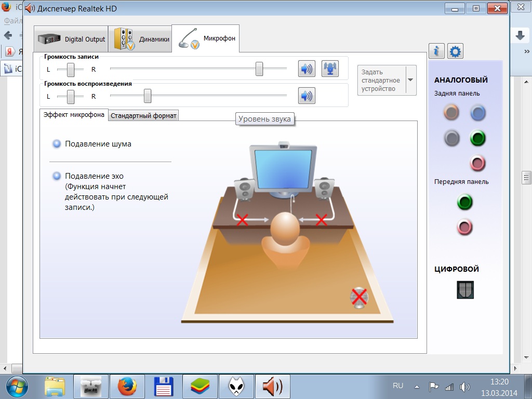Viewport: 532px width, 399px height.
Task: Click the monitor in the room illustration
Action: (x=283, y=170)
